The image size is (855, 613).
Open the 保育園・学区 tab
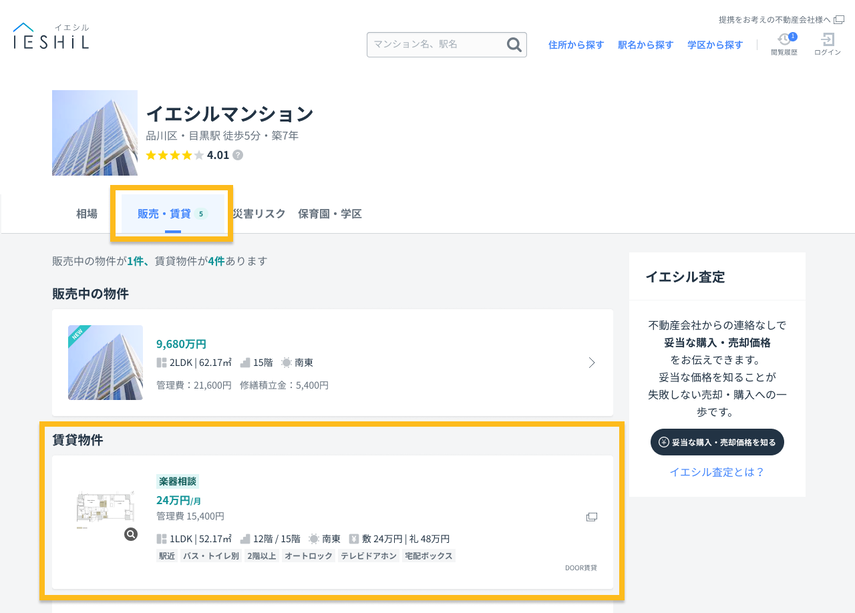(x=330, y=214)
